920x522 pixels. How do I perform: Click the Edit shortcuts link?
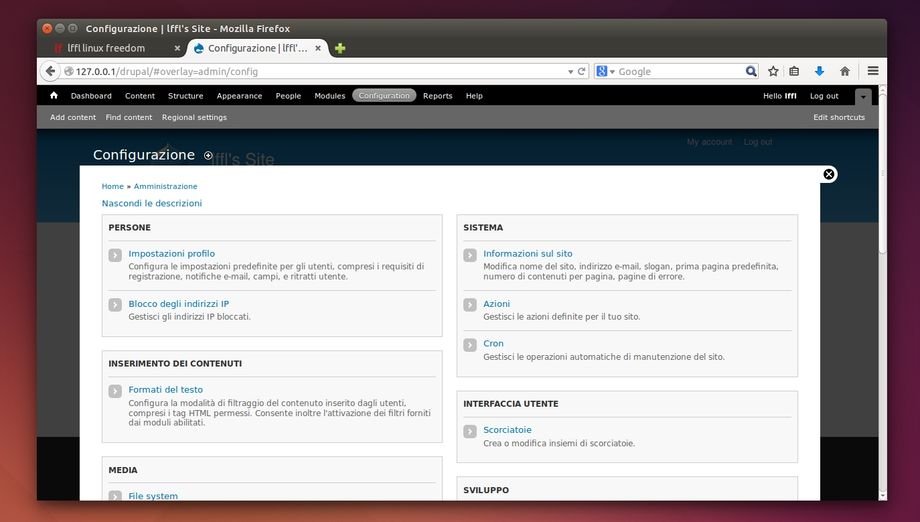click(839, 117)
